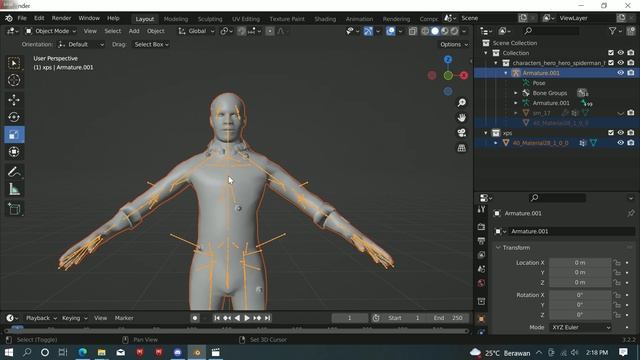The width and height of the screenshot is (640, 360).
Task: Toggle camera view with the camera icon
Action: click(x=462, y=133)
